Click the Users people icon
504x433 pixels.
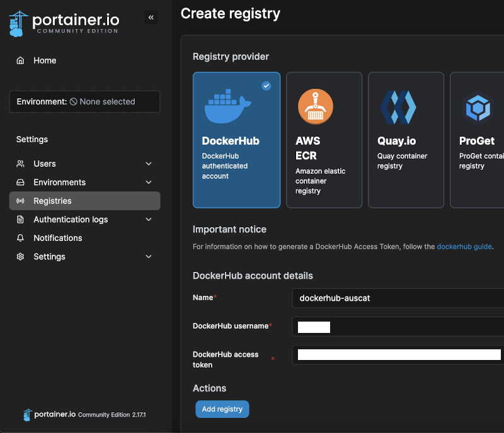tap(20, 164)
